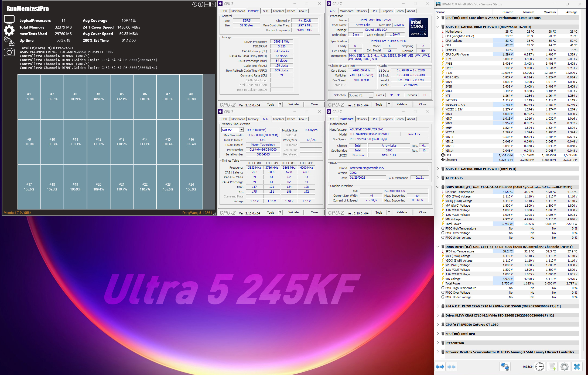Click Validate in the CPU-Z SPD window
This screenshot has height=375, width=588.
pyautogui.click(x=293, y=212)
